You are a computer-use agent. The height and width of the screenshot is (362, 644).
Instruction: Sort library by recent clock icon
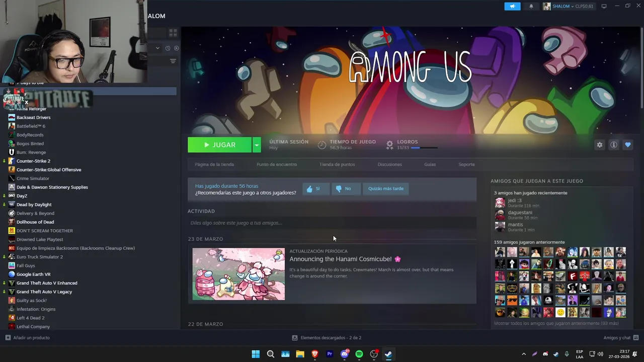(x=168, y=48)
